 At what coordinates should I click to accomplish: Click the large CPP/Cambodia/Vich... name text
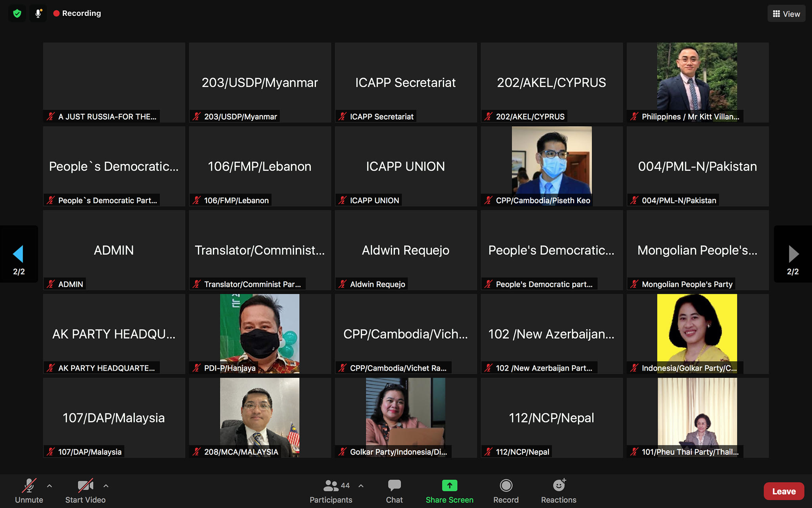click(x=406, y=334)
